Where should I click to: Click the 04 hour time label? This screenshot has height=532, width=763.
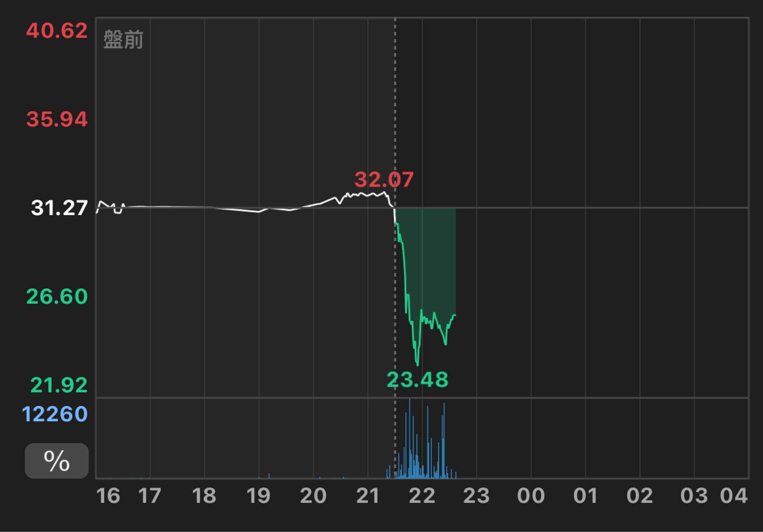click(x=734, y=496)
